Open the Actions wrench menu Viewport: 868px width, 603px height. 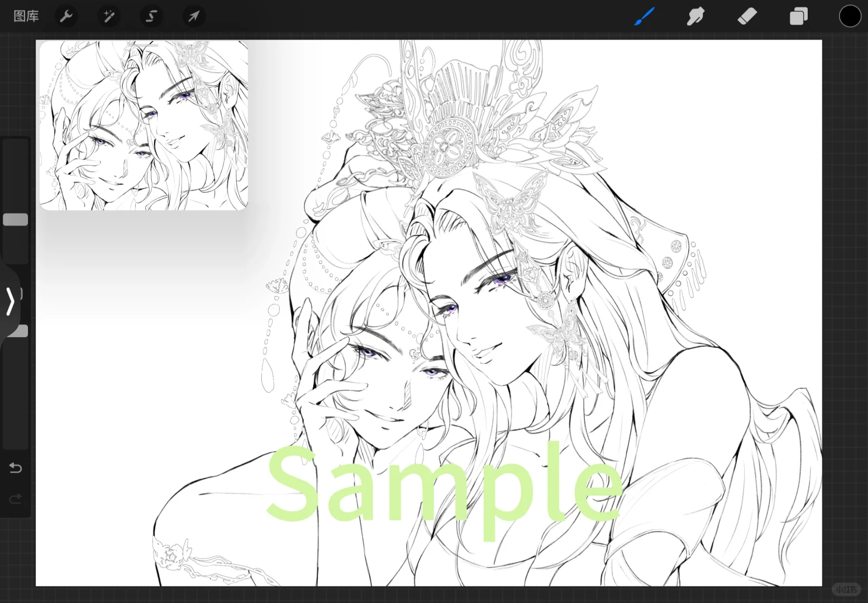tap(66, 16)
